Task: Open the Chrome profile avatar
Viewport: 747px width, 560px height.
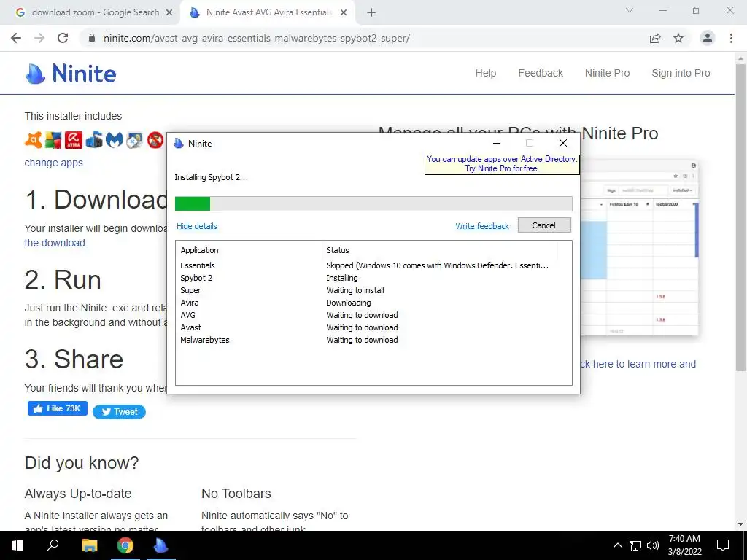Action: click(708, 38)
